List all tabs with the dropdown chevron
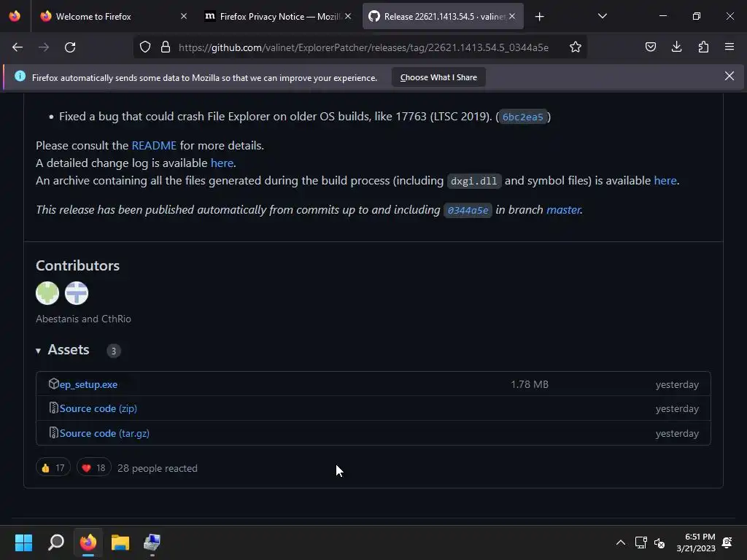Viewport: 747px width, 560px height. pyautogui.click(x=603, y=17)
